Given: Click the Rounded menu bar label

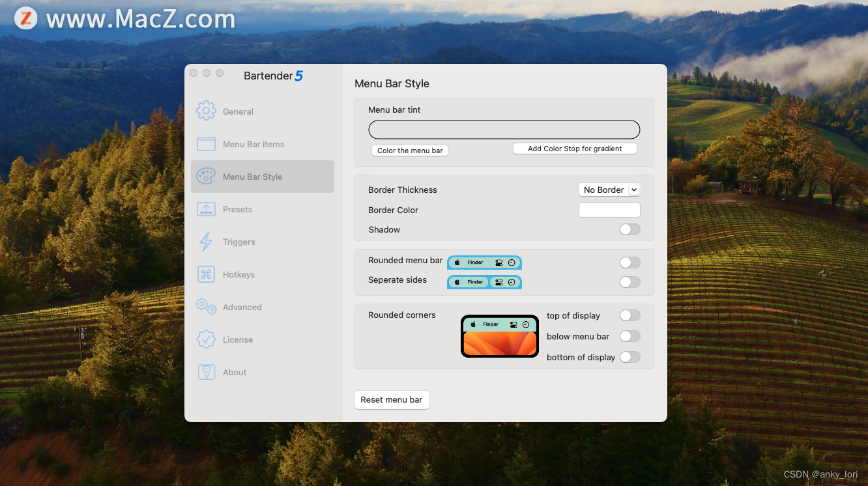Looking at the screenshot, I should tap(405, 260).
